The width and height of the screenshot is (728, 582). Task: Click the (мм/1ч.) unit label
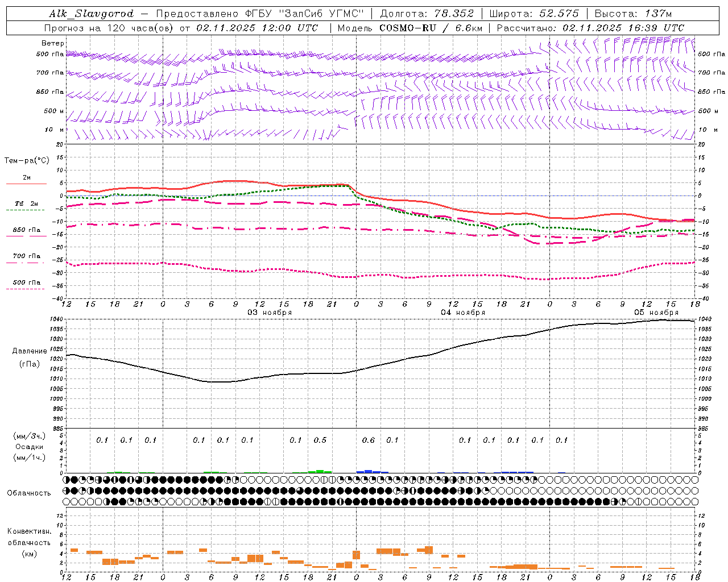tap(30, 458)
